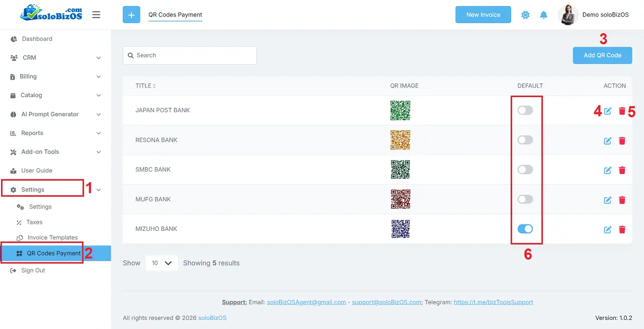The width and height of the screenshot is (644, 329).
Task: View the MUFG BANK QR image
Action: point(400,199)
